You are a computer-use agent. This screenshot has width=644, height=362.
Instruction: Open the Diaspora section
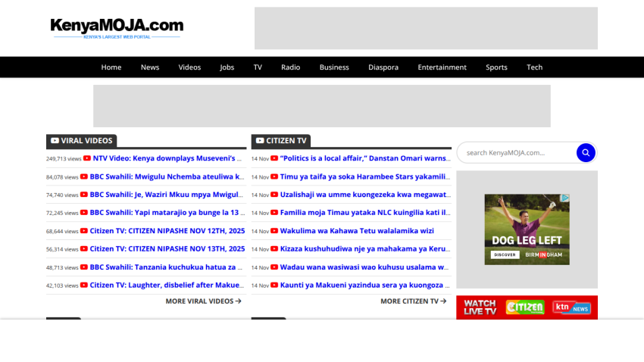383,67
